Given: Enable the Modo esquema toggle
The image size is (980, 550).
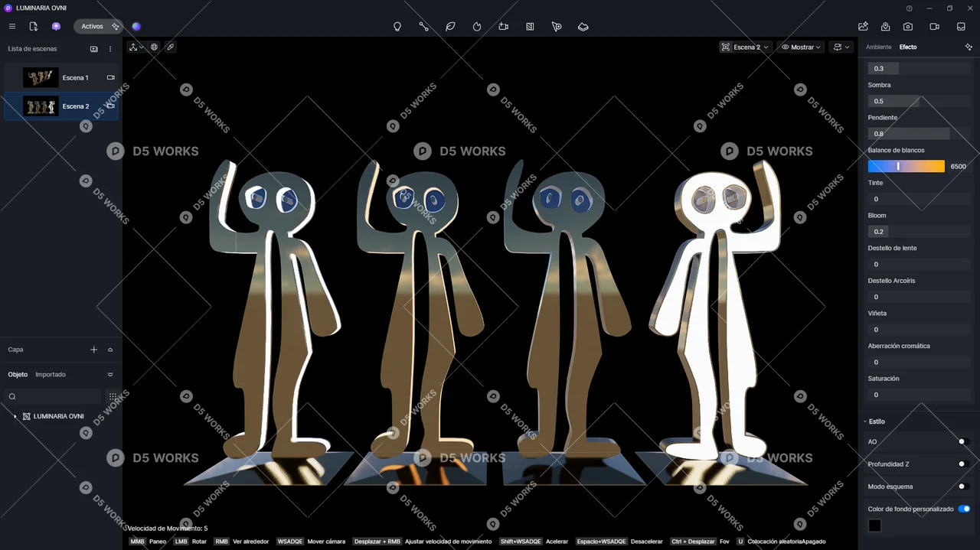Looking at the screenshot, I should tap(964, 486).
